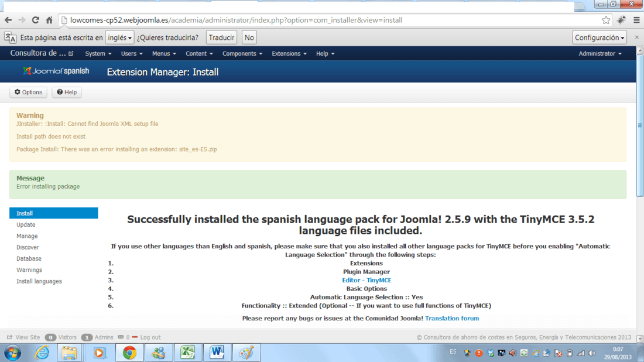Select Manage in the sidebar
The width and height of the screenshot is (644, 362).
27,236
